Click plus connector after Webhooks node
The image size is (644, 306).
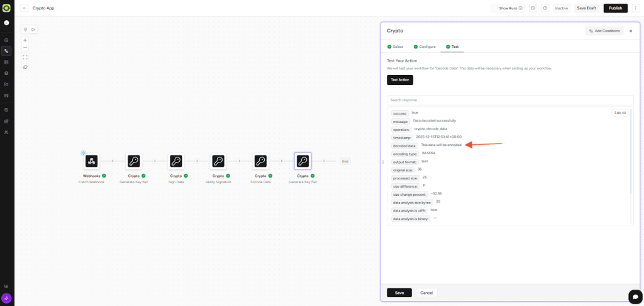pos(113,161)
